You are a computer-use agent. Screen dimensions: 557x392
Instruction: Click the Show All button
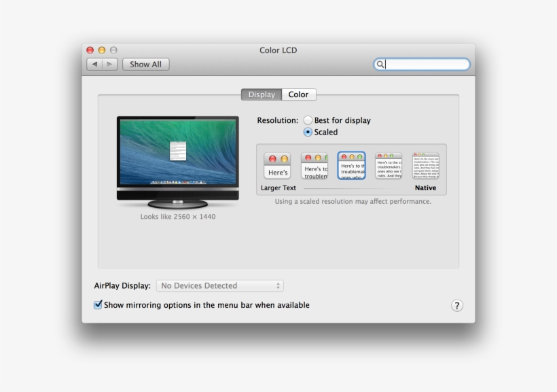[145, 64]
